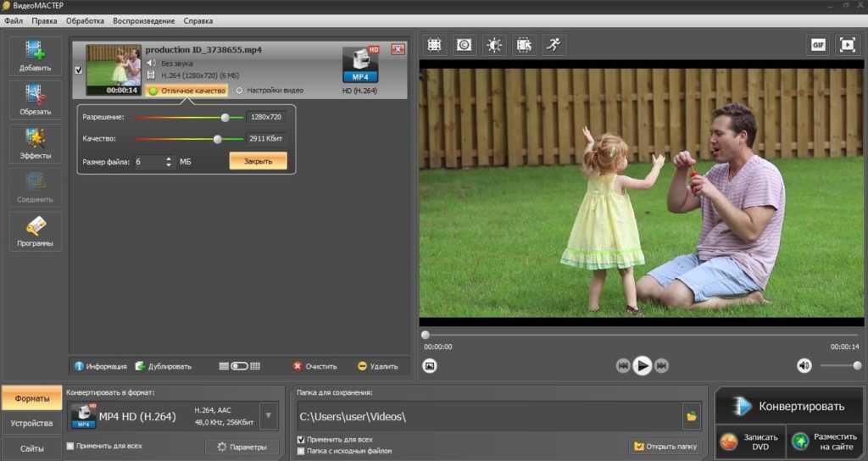Take snapshot with the camera icon below preview
Viewport: 868px width, 461px height.
coord(430,366)
